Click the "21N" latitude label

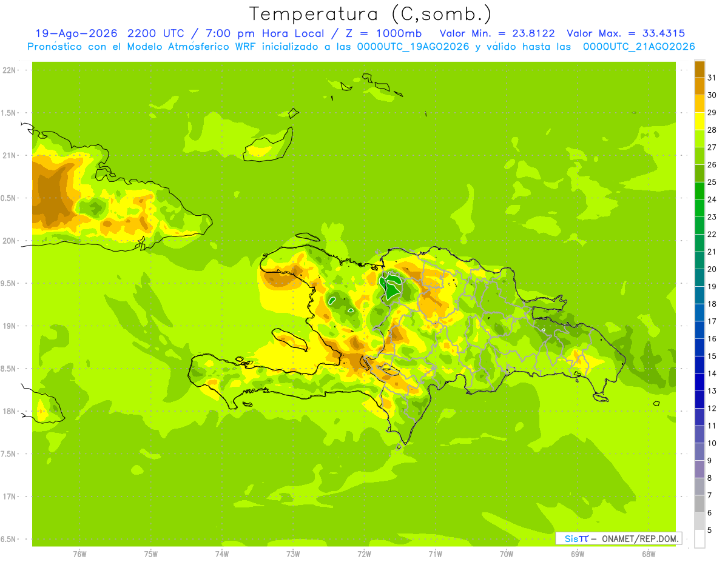click(x=9, y=155)
